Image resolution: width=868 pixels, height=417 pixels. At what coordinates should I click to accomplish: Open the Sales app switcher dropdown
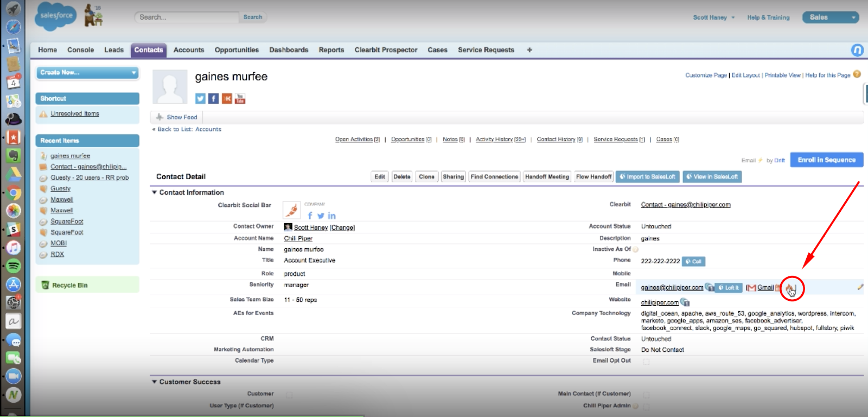(831, 17)
